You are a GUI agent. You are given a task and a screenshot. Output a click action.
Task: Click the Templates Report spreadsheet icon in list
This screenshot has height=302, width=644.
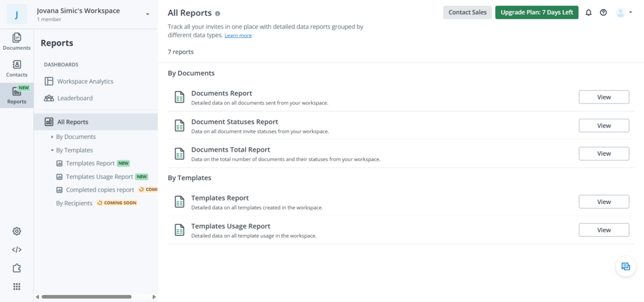tap(179, 202)
